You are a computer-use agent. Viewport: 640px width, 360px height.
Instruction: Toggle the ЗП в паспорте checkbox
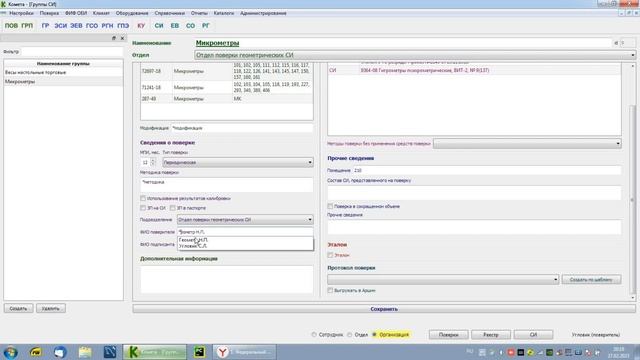173,208
